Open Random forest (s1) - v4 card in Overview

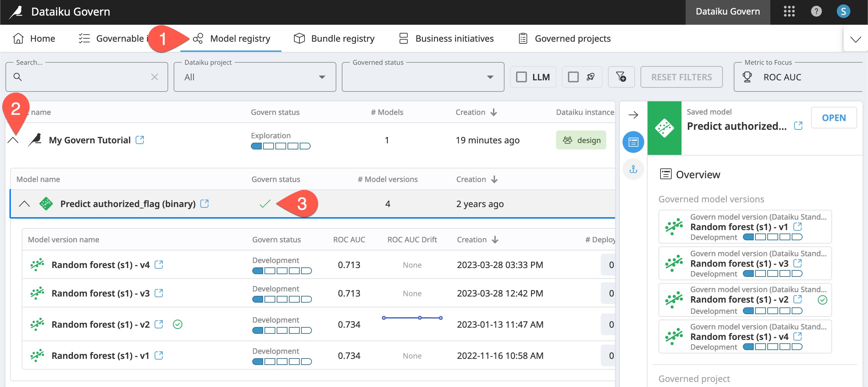point(745,337)
